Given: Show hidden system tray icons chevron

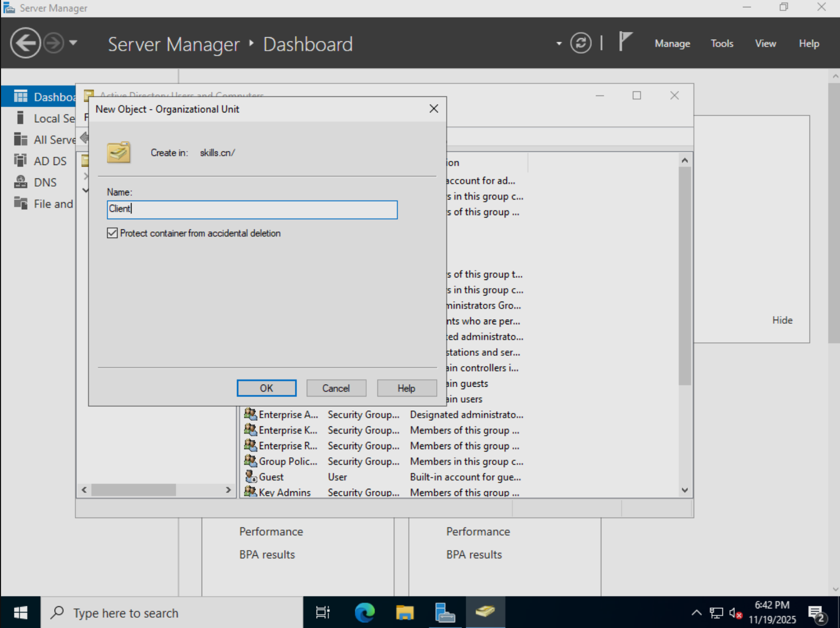Looking at the screenshot, I should click(x=696, y=613).
